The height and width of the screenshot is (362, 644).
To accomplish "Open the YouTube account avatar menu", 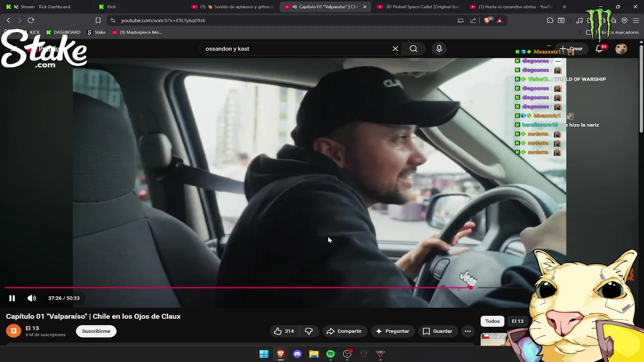I will pyautogui.click(x=621, y=49).
